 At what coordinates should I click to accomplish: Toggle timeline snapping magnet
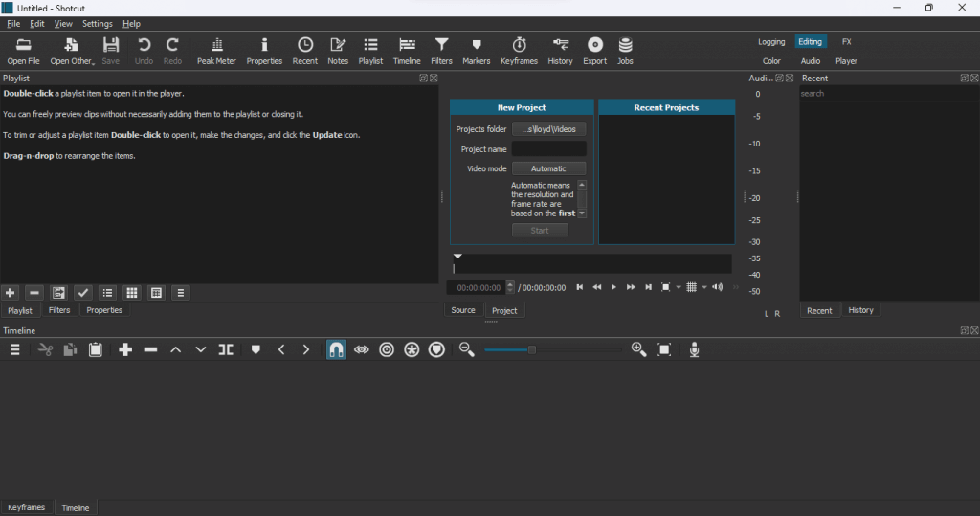pos(336,350)
